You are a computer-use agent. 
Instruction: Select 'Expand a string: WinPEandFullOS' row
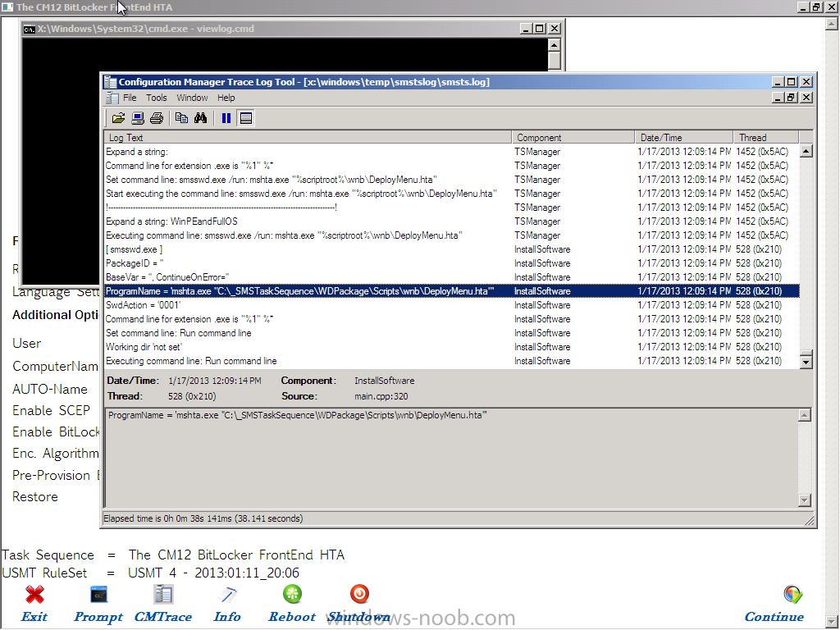(x=452, y=221)
